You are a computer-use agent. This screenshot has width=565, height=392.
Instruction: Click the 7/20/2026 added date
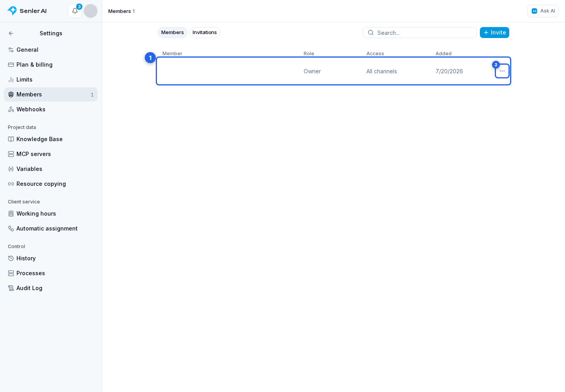pos(449,71)
